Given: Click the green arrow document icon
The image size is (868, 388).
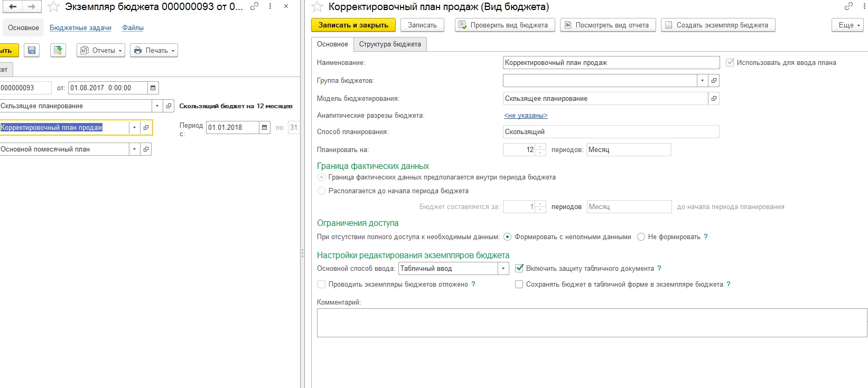Looking at the screenshot, I should point(58,50).
